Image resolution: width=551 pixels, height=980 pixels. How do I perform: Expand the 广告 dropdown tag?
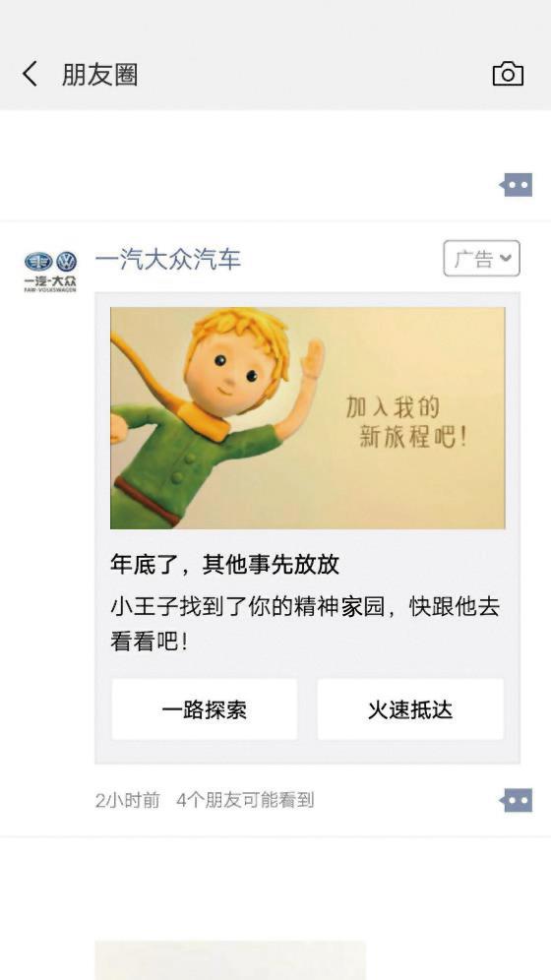point(482,258)
